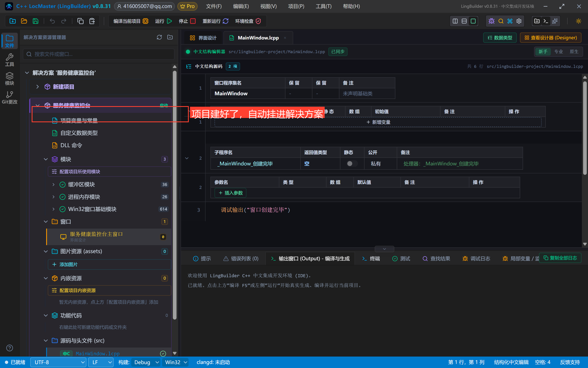Click the new project toolbar icon
This screenshot has width=588, height=368.
click(x=12, y=21)
